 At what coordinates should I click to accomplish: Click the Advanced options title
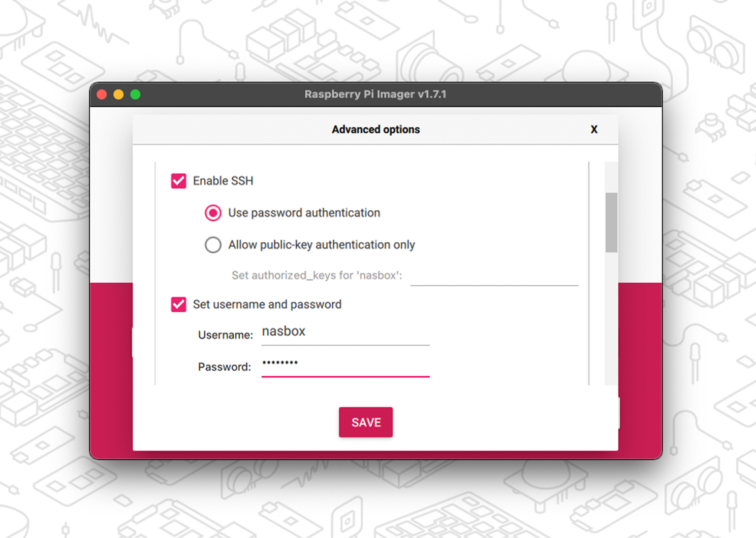point(376,129)
